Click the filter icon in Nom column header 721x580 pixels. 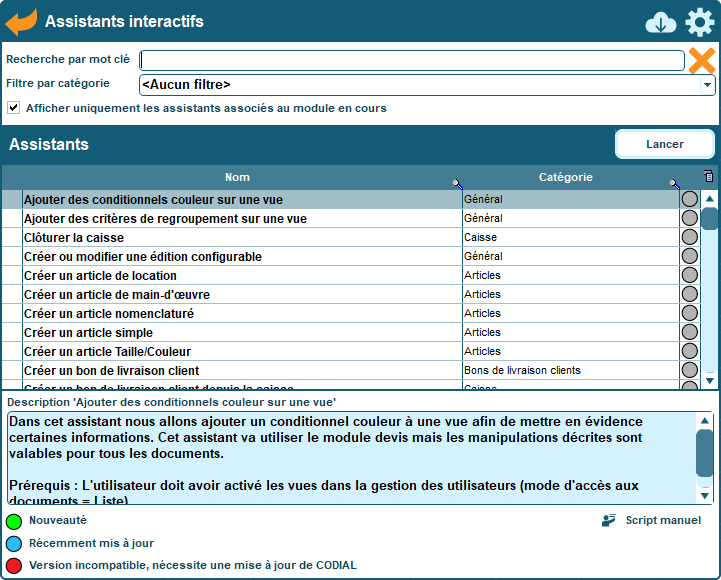(x=457, y=183)
